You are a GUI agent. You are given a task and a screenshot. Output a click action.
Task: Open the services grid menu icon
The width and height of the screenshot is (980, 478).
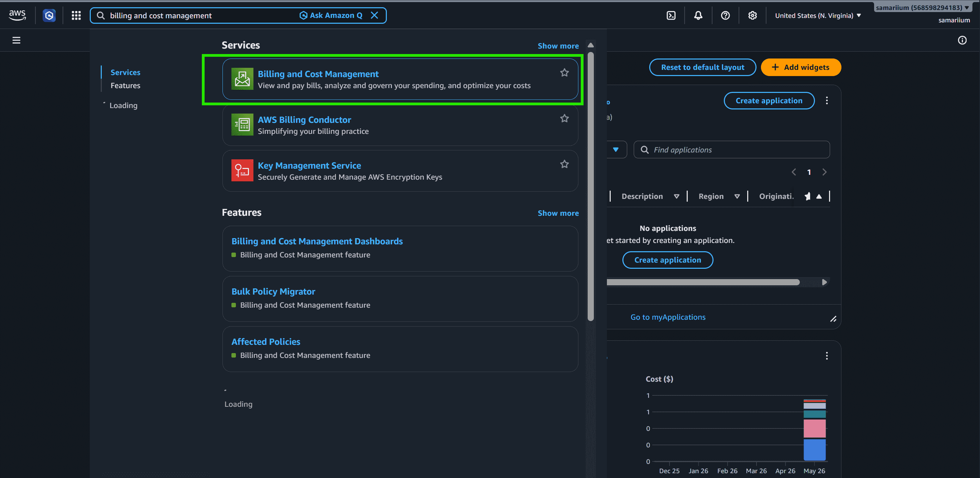pos(76,15)
